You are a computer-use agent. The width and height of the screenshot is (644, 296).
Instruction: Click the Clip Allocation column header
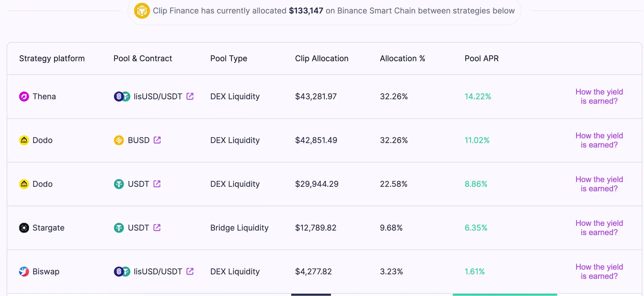point(321,58)
